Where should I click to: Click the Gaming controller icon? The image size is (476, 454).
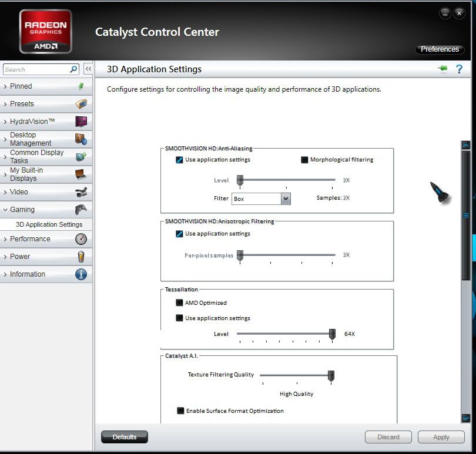(81, 210)
